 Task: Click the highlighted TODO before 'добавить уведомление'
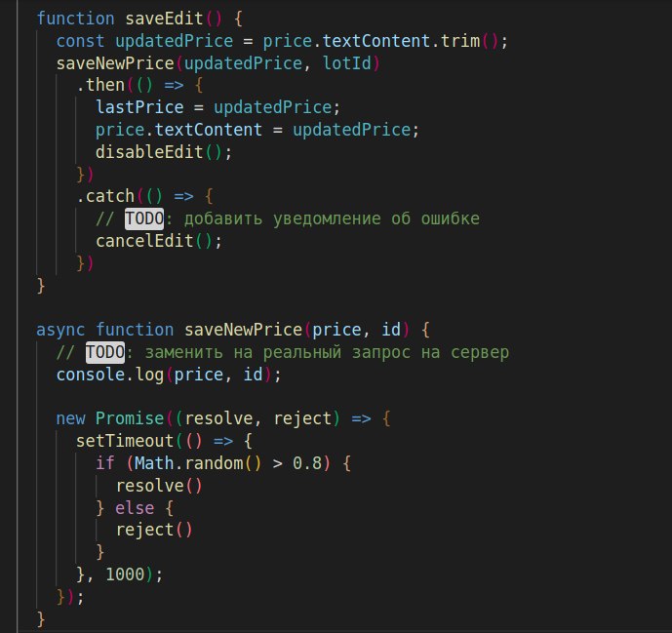144,218
